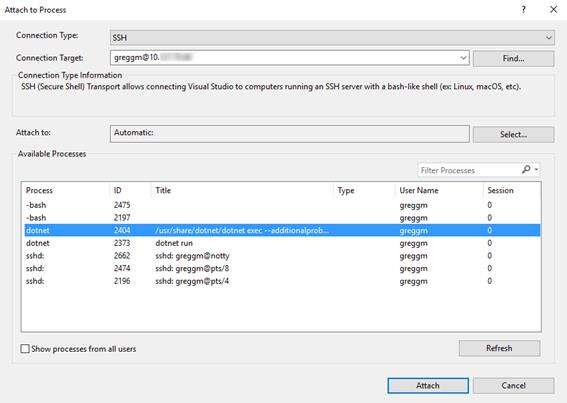The width and height of the screenshot is (567, 403).
Task: Select the -bash process with ID 2475
Action: 282,205
